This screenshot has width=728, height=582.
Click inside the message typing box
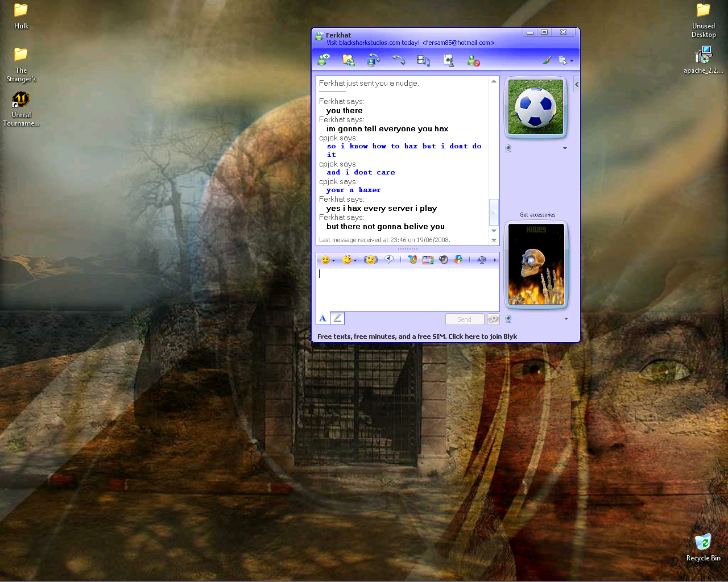tap(407, 289)
